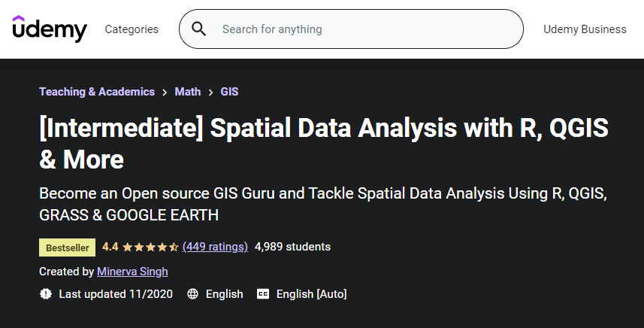Click the Bestseller badge
Image resolution: width=644 pixels, height=328 pixels.
pyautogui.click(x=68, y=248)
